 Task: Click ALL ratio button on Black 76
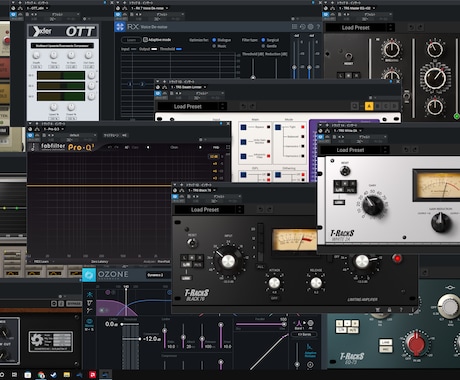point(260,267)
